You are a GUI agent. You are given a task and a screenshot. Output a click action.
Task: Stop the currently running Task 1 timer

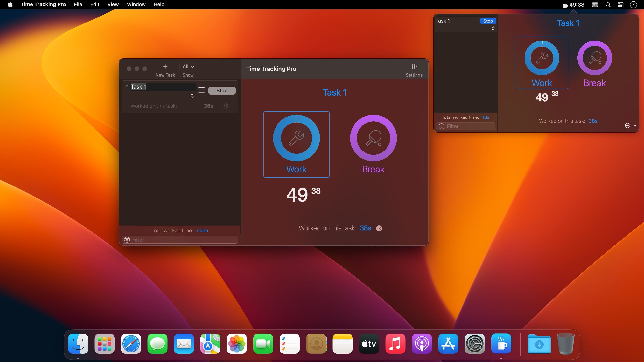click(222, 90)
